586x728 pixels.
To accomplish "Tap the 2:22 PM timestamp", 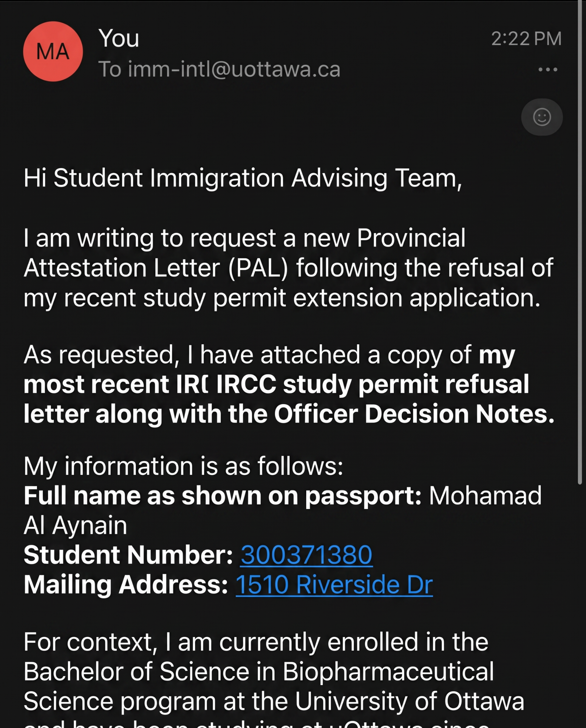I will click(526, 38).
